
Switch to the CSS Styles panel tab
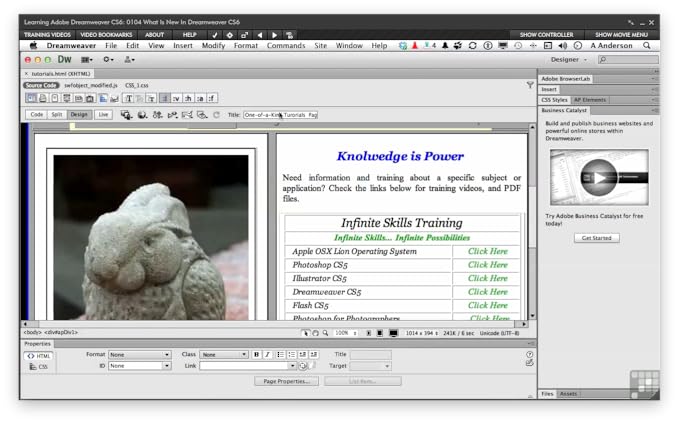[x=554, y=100]
